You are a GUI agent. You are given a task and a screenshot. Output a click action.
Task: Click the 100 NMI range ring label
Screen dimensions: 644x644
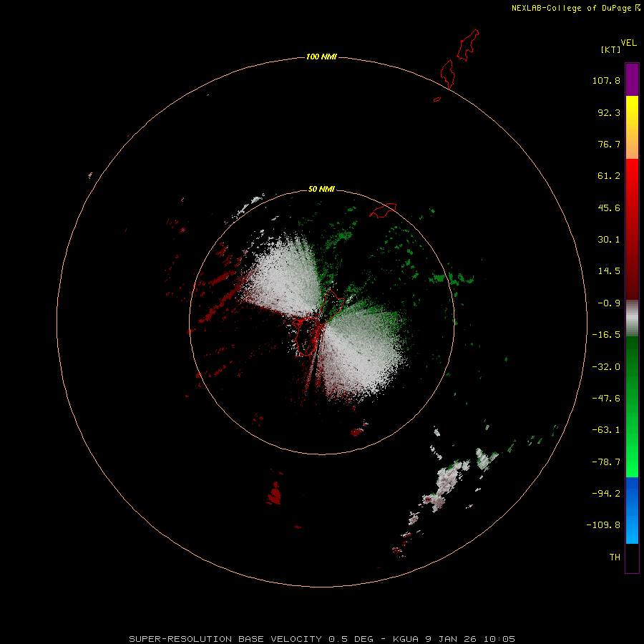(321, 57)
